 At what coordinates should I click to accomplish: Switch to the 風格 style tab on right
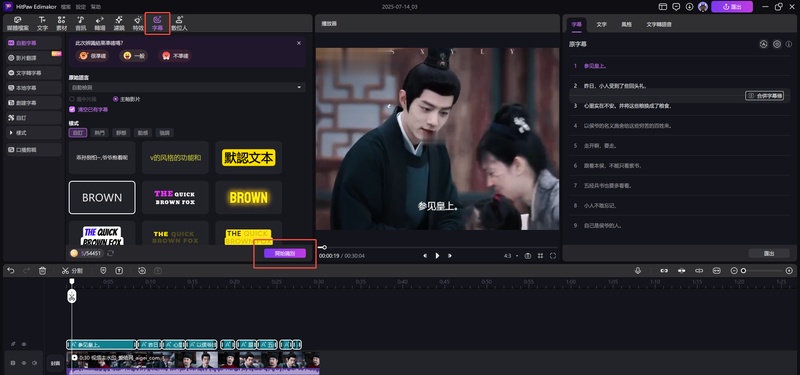pyautogui.click(x=627, y=24)
